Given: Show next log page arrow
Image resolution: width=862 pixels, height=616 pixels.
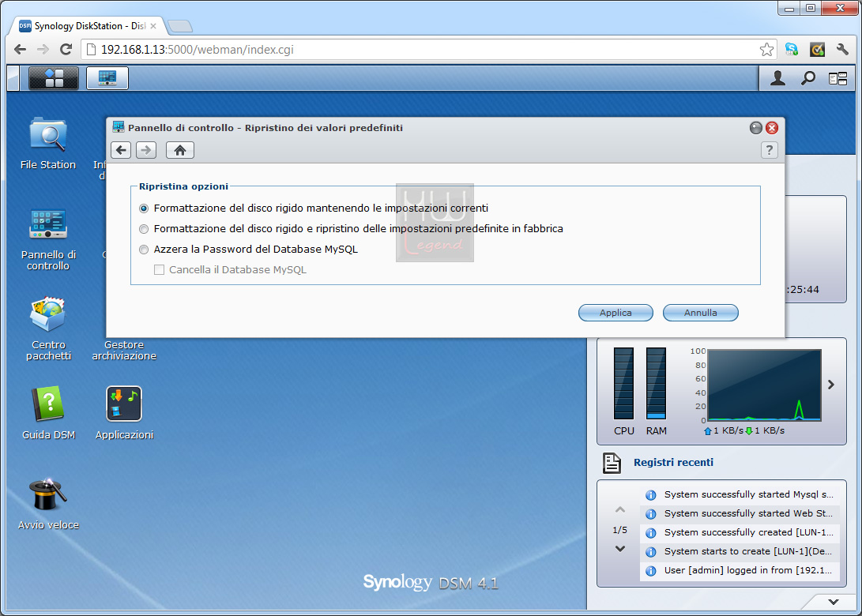Looking at the screenshot, I should (x=620, y=548).
